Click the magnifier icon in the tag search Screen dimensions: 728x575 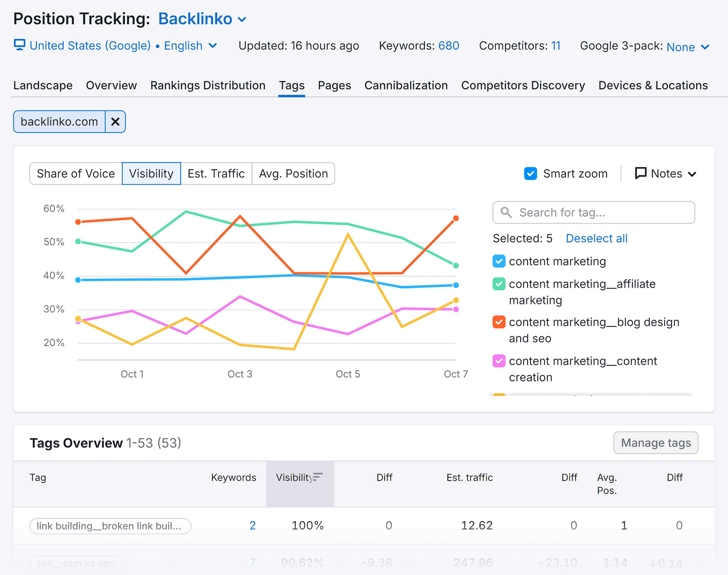point(506,213)
